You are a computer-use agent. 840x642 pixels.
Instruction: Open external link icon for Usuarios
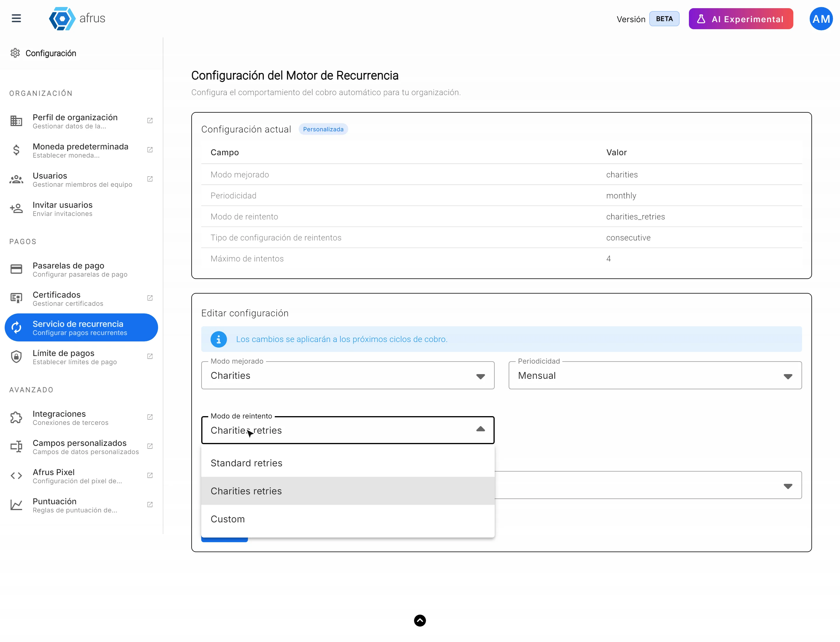click(150, 179)
